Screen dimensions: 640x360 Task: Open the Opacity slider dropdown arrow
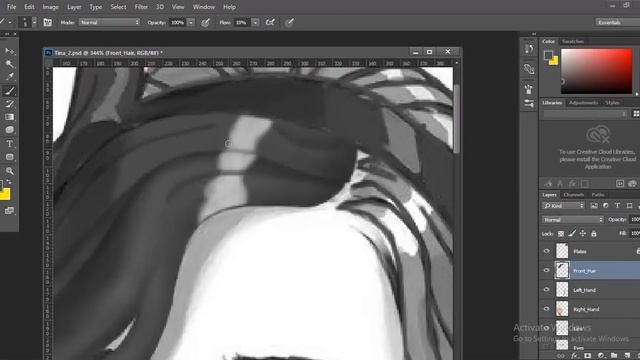(191, 22)
